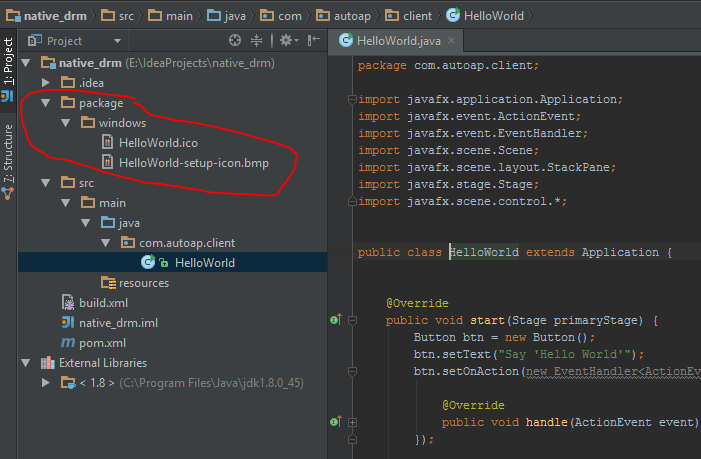Screen dimensions: 701x459
Task: Select the package folder icon
Action: point(68,102)
